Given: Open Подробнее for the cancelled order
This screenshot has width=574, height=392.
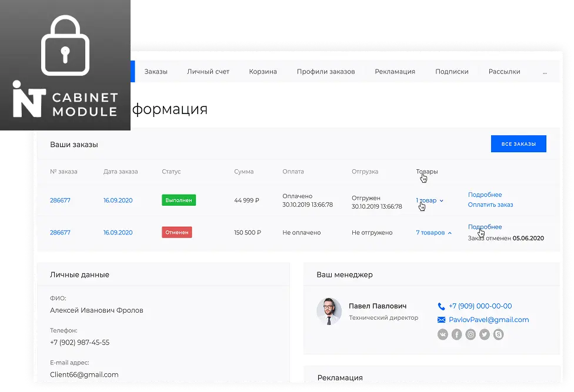Looking at the screenshot, I should [485, 227].
